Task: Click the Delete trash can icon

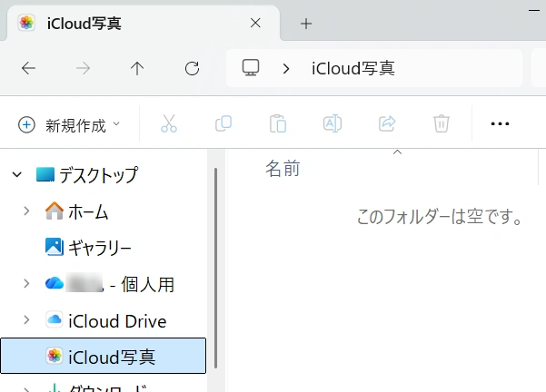Action: click(x=442, y=124)
